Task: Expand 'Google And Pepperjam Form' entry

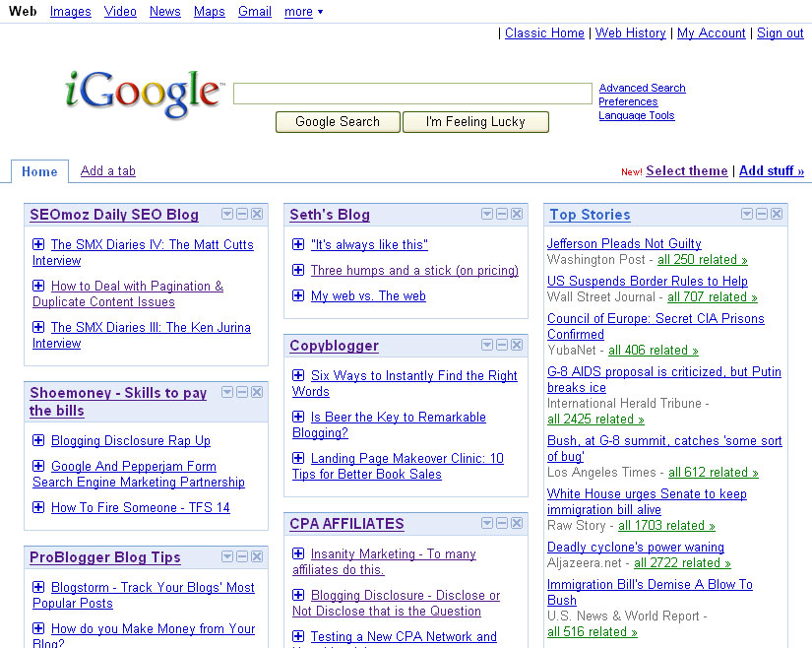Action: 38,466
